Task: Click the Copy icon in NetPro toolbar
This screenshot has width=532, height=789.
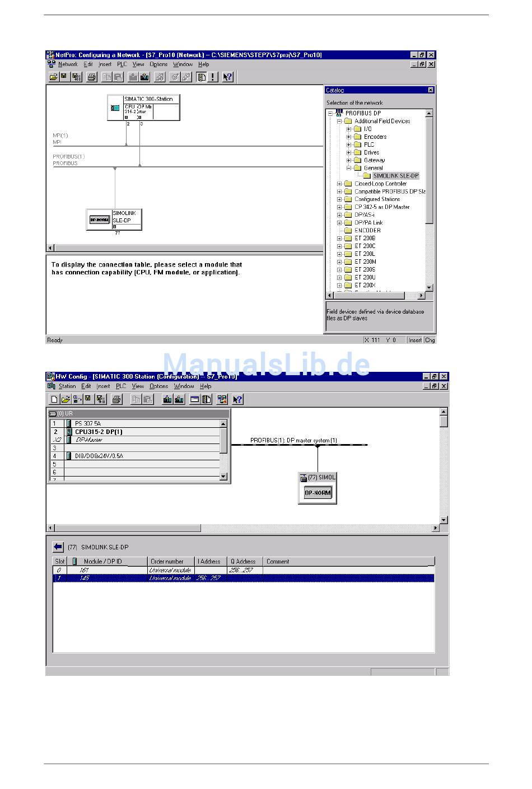Action: tap(106, 77)
